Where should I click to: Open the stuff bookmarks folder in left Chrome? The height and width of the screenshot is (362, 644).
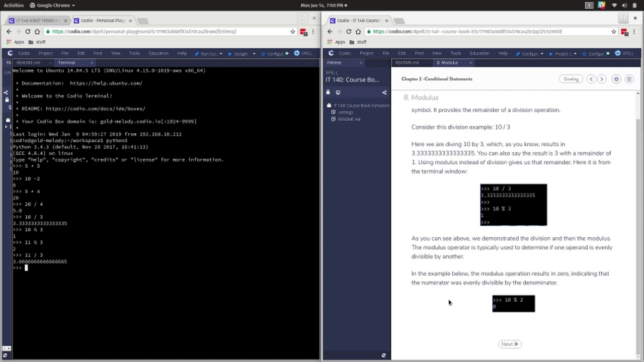(x=37, y=42)
